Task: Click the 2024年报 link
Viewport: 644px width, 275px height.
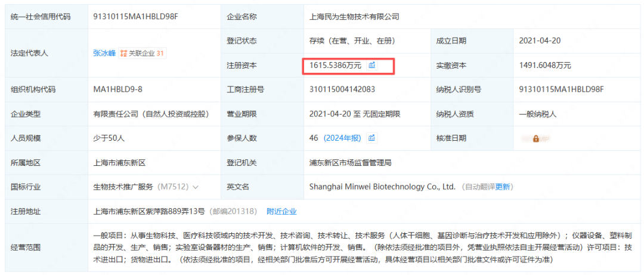Action: pyautogui.click(x=342, y=138)
